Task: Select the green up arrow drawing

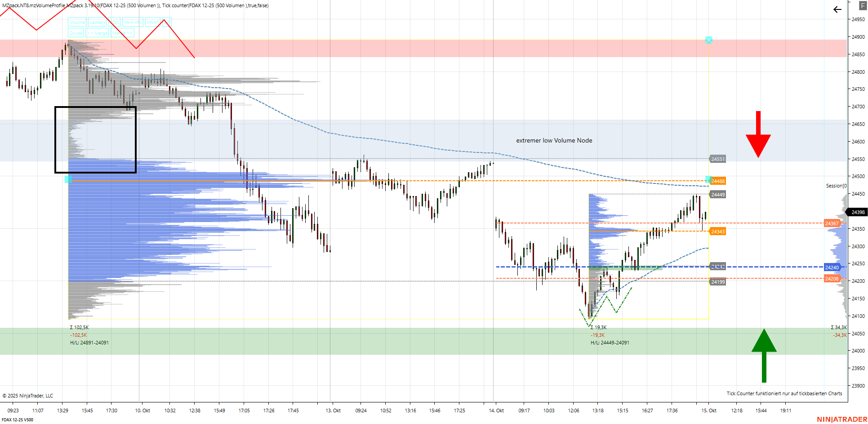Action: (764, 355)
